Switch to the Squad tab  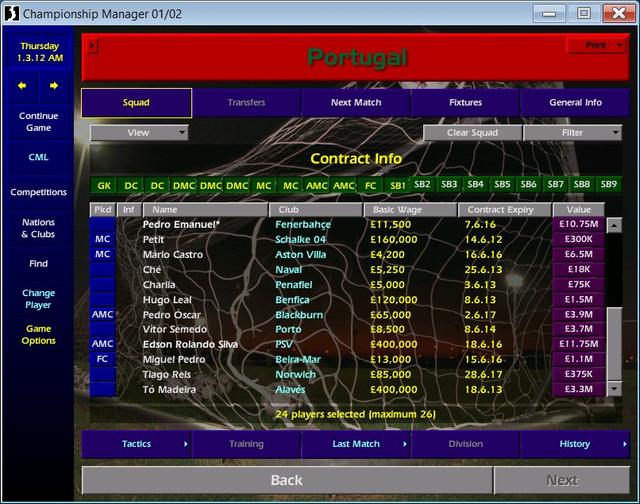[136, 102]
